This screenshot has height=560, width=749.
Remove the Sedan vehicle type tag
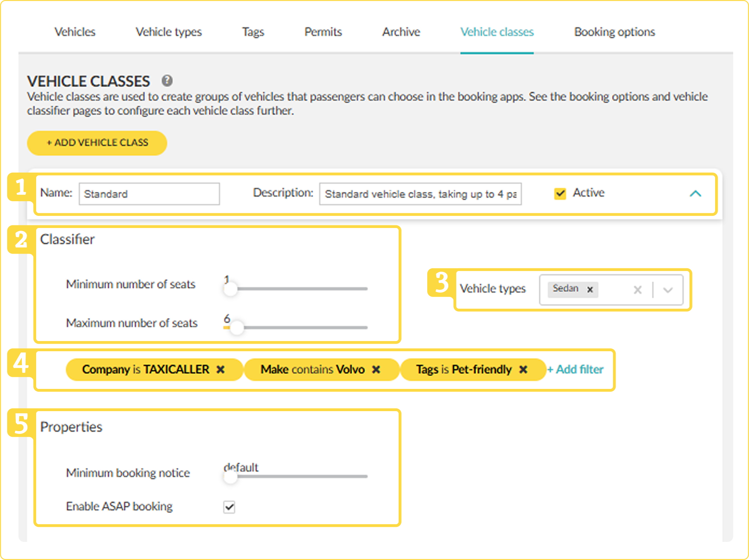tap(590, 289)
